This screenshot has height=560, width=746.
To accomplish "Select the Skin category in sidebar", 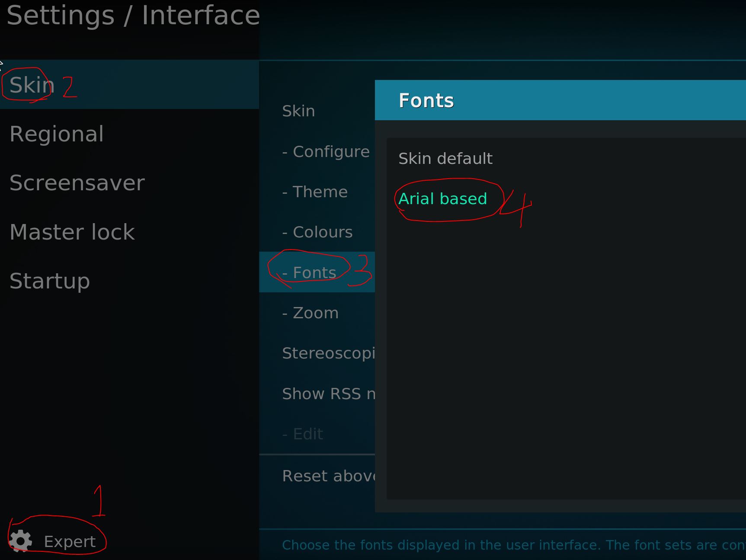I will coord(129,85).
